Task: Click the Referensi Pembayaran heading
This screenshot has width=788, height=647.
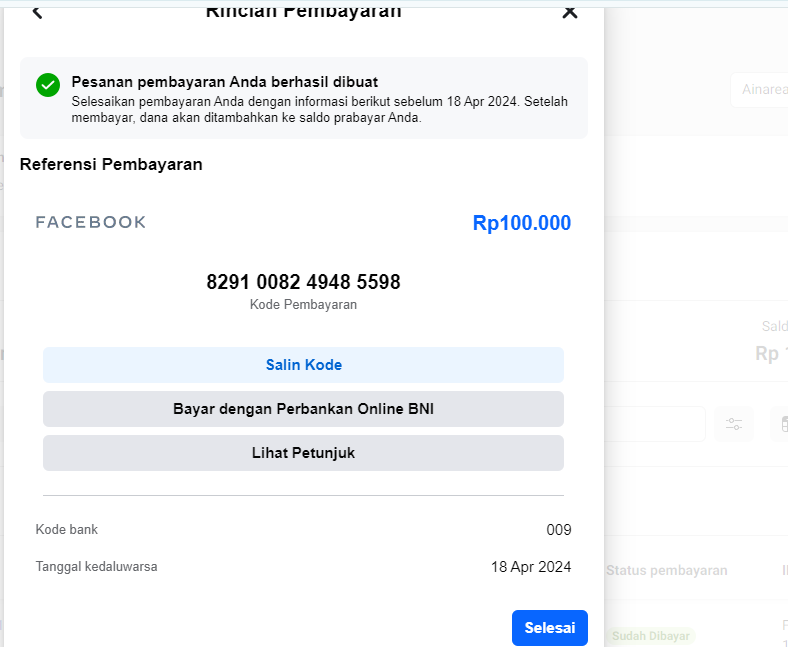Action: (x=111, y=164)
